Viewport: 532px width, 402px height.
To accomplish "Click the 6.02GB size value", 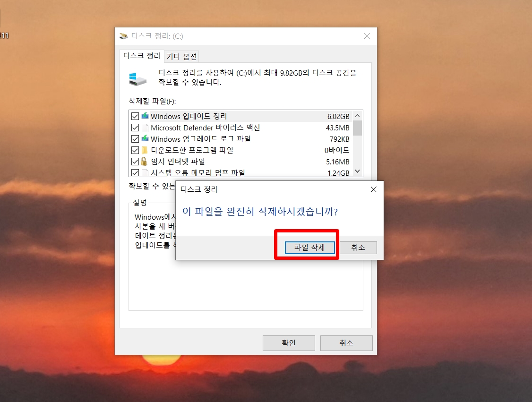I will pyautogui.click(x=338, y=117).
